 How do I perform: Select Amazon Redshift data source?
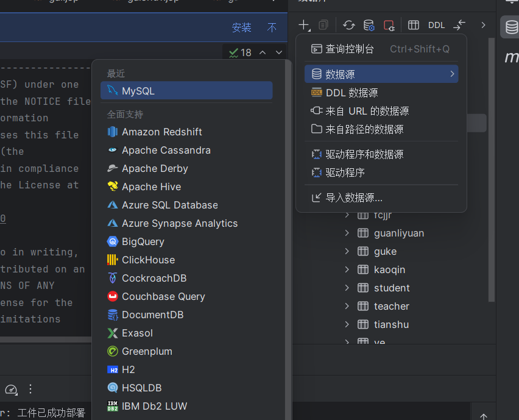tap(186, 132)
